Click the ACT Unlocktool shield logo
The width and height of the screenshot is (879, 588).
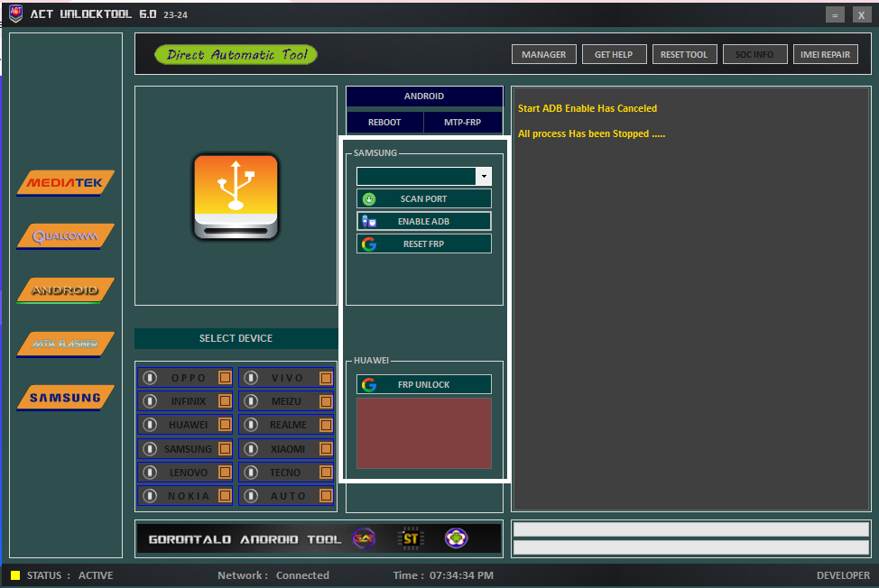point(15,14)
